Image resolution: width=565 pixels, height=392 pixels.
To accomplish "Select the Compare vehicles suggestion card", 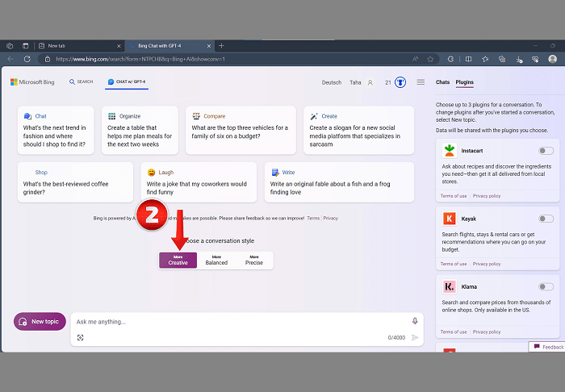I will (x=241, y=131).
